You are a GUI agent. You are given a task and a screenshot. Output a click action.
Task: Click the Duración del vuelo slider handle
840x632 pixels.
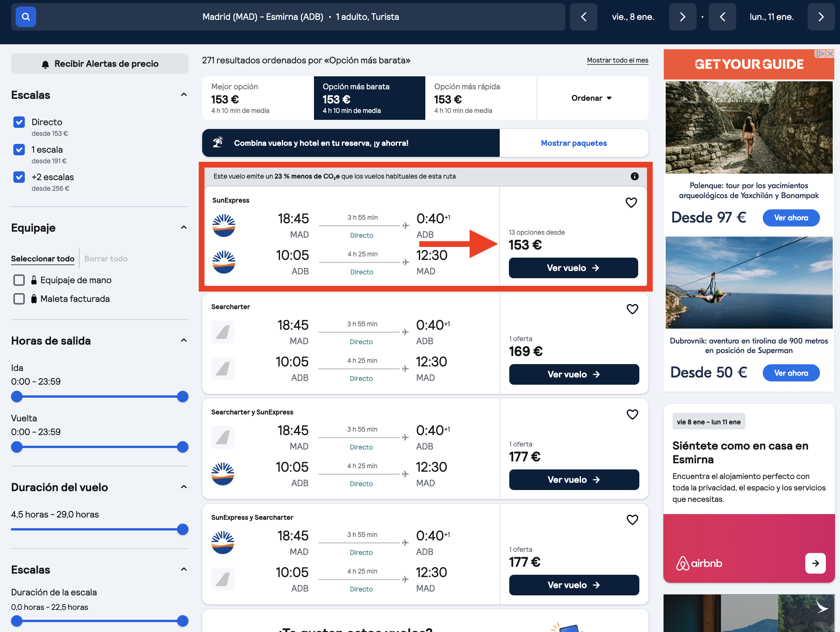[x=183, y=530]
